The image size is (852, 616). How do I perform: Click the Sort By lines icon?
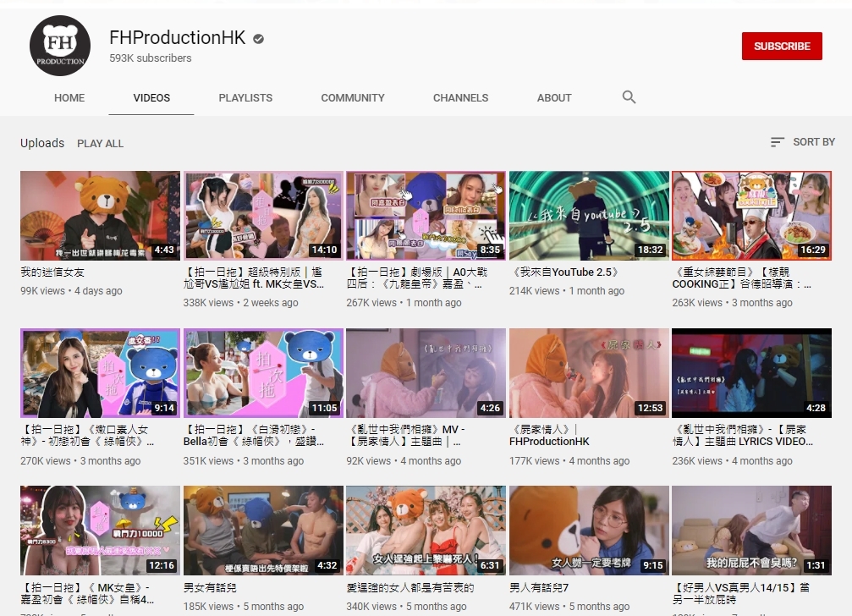tap(778, 142)
